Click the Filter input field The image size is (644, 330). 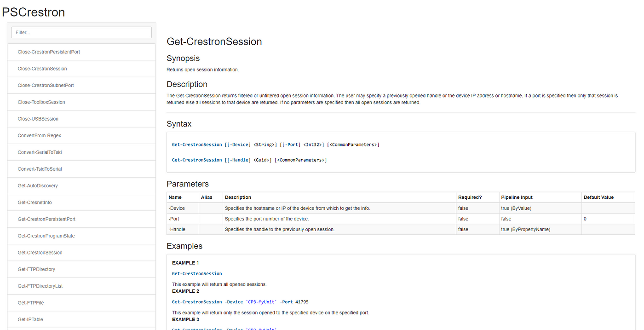coord(81,33)
